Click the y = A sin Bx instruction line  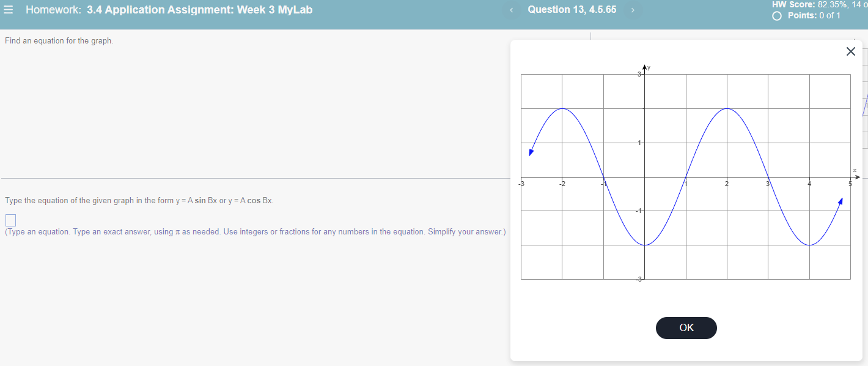point(139,200)
